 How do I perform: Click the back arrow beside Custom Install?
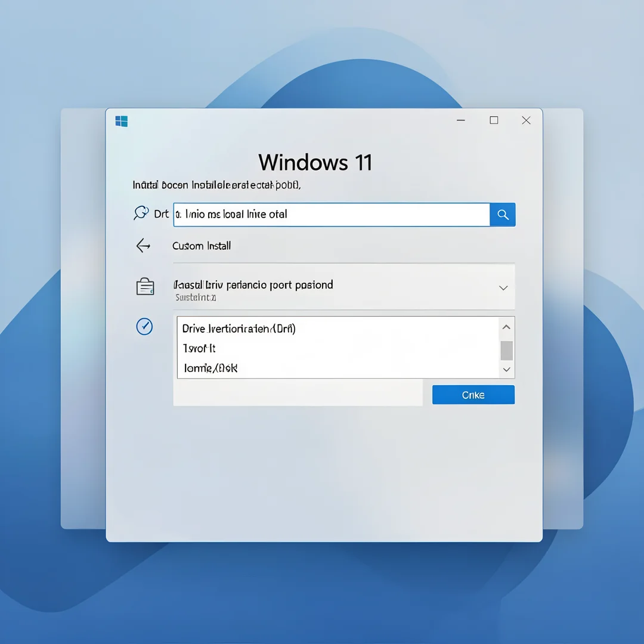pyautogui.click(x=143, y=246)
